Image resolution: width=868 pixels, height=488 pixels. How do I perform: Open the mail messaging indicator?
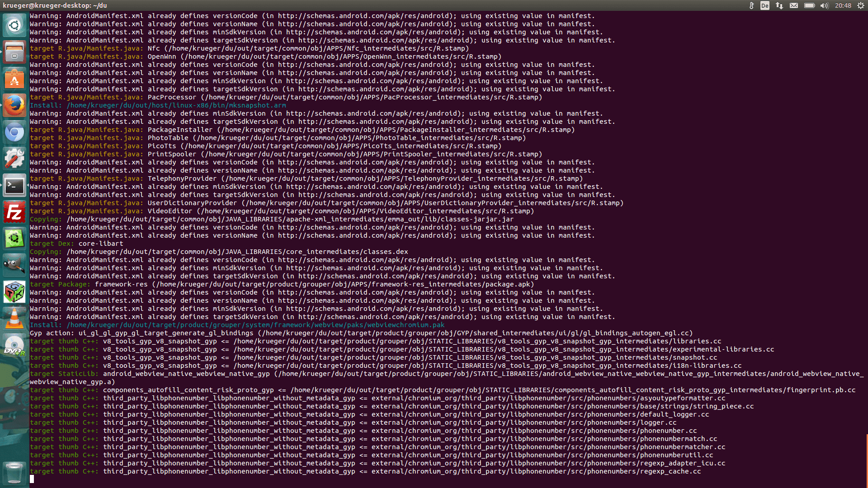click(794, 5)
